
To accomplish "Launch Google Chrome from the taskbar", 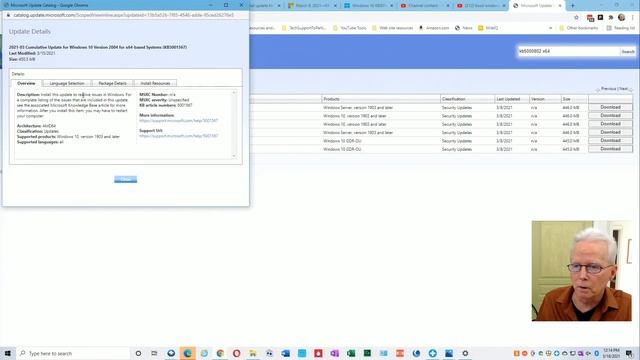I will pyautogui.click(x=220, y=353).
